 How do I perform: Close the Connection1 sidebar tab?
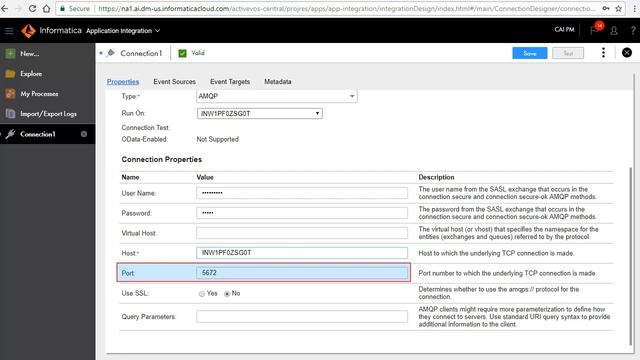pyautogui.click(x=84, y=134)
